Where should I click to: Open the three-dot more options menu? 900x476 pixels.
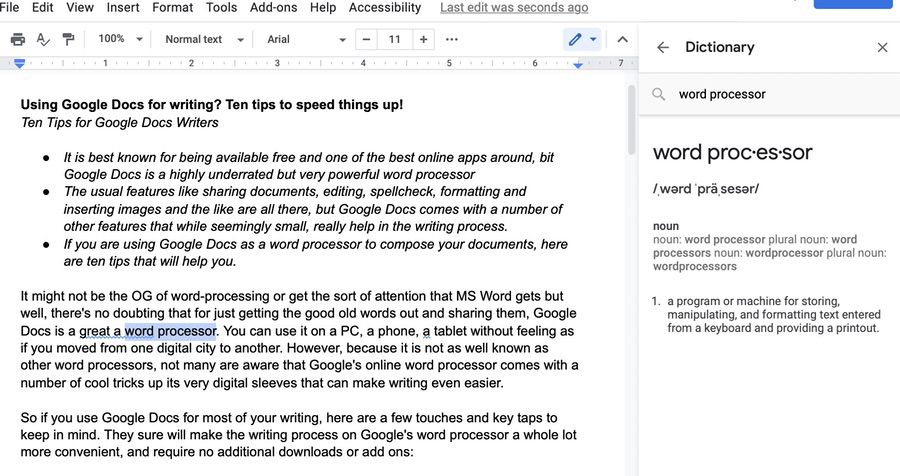(x=452, y=39)
